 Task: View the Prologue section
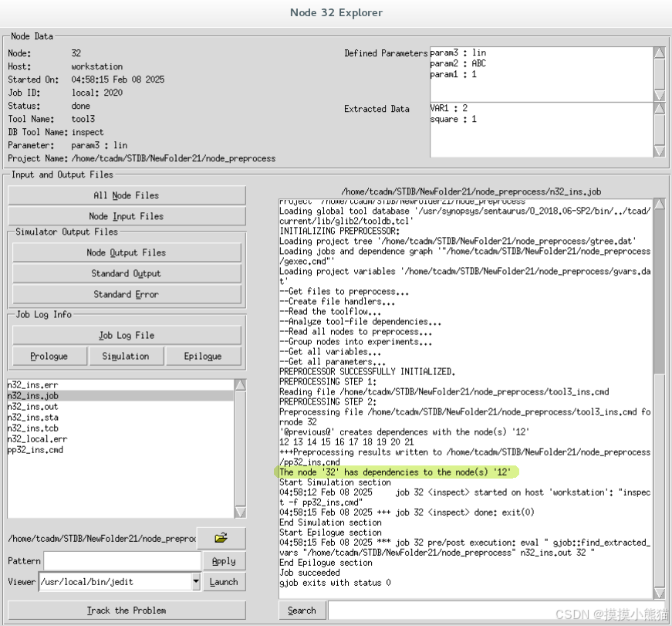tap(49, 356)
